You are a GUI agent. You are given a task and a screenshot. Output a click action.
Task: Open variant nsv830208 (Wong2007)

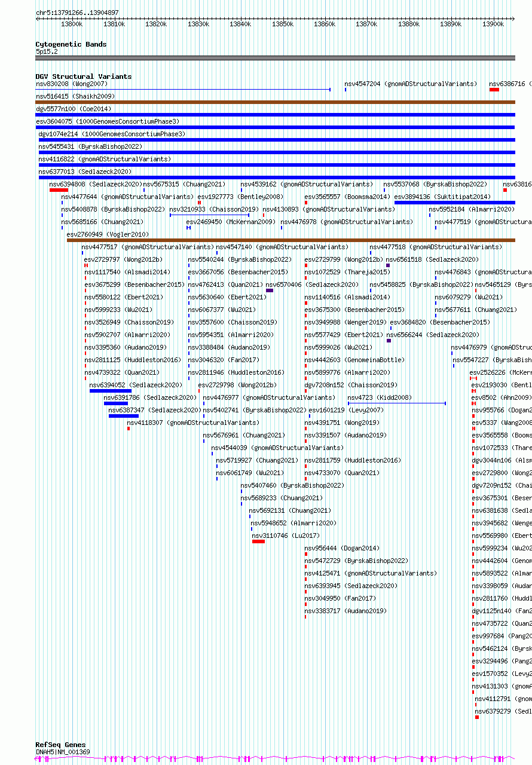pos(72,84)
